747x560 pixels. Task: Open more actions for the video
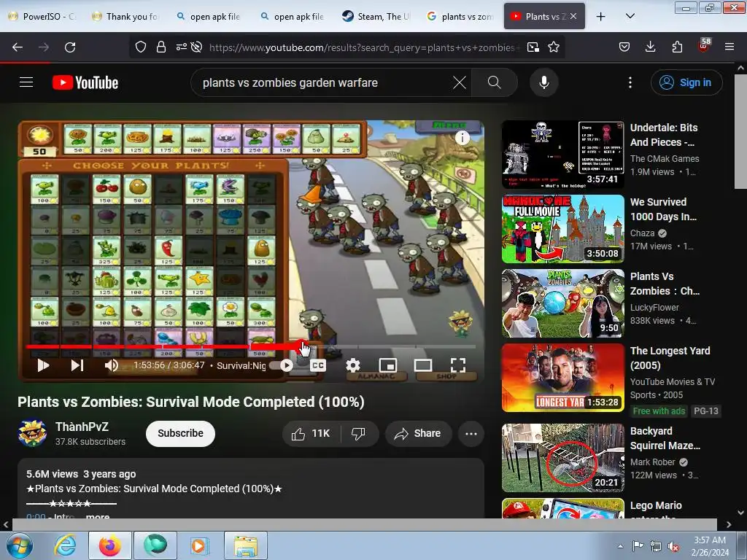pos(471,433)
